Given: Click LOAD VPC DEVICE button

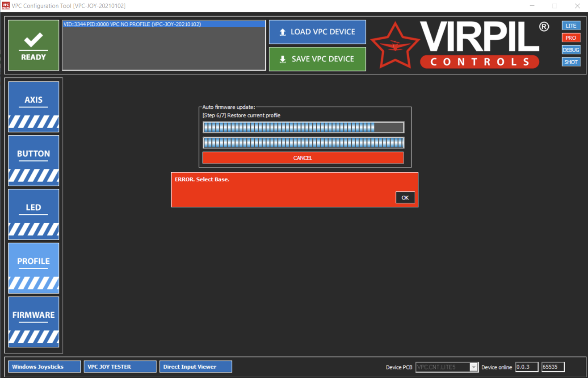Looking at the screenshot, I should click(317, 32).
